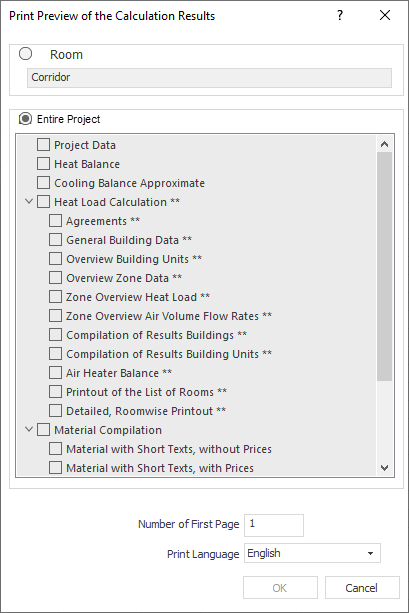Click the Corridor room name field

tap(209, 77)
